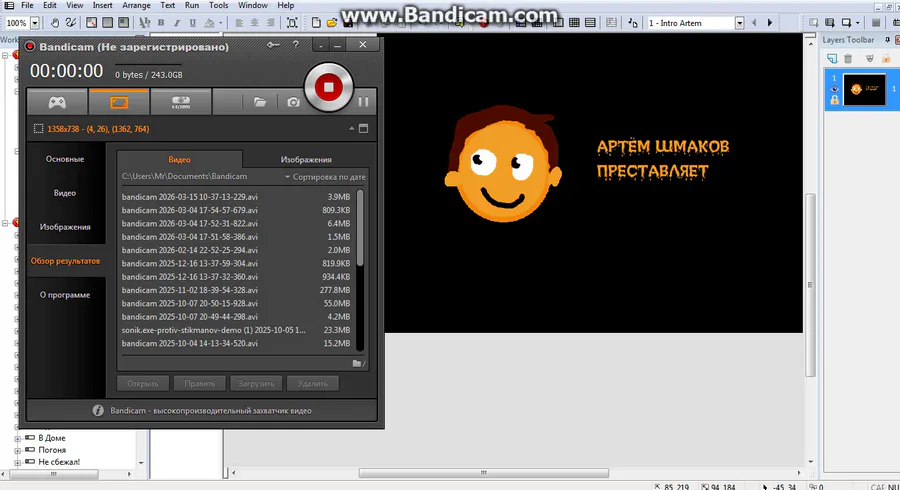
Task: Toggle italic text formatting
Action: (177, 23)
